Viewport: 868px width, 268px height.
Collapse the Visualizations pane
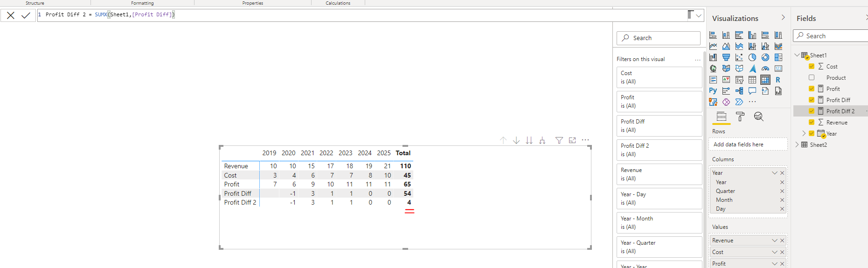pos(783,18)
